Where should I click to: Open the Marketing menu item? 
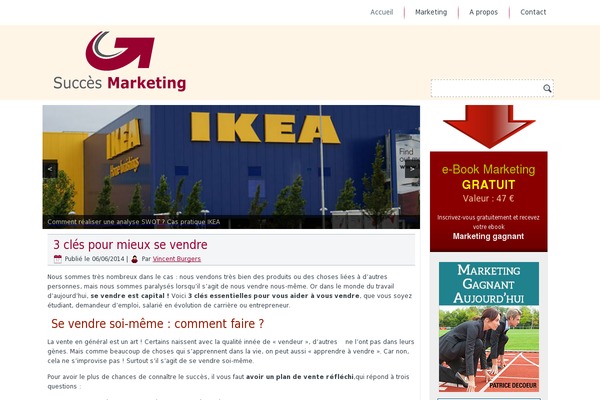pyautogui.click(x=431, y=12)
